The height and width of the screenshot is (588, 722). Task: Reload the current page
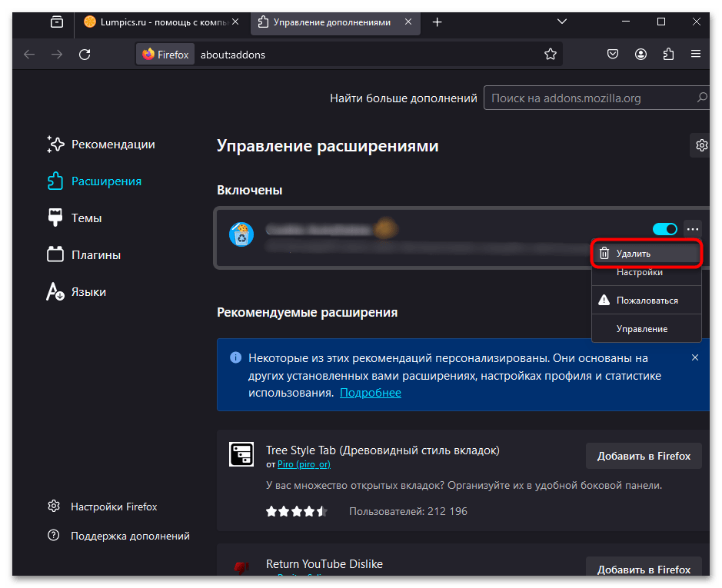pos(85,55)
